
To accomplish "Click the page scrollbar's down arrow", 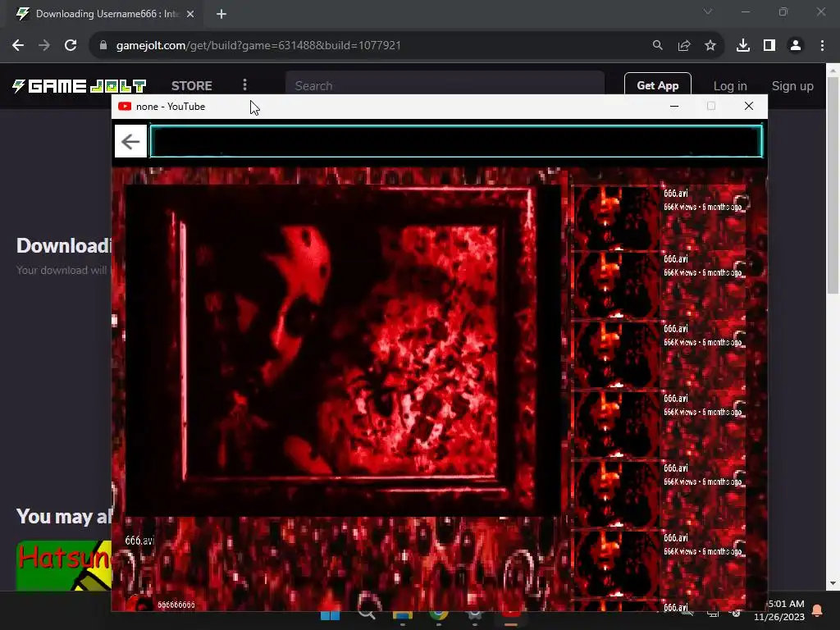I will coord(833,583).
